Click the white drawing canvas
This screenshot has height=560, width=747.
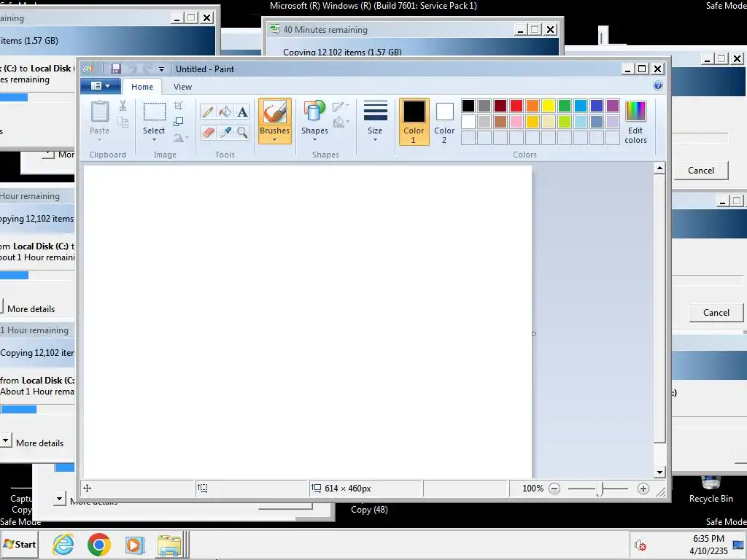(x=308, y=322)
